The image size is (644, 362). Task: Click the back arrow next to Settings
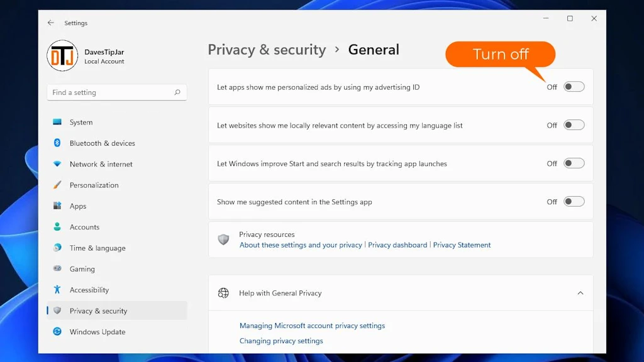50,23
